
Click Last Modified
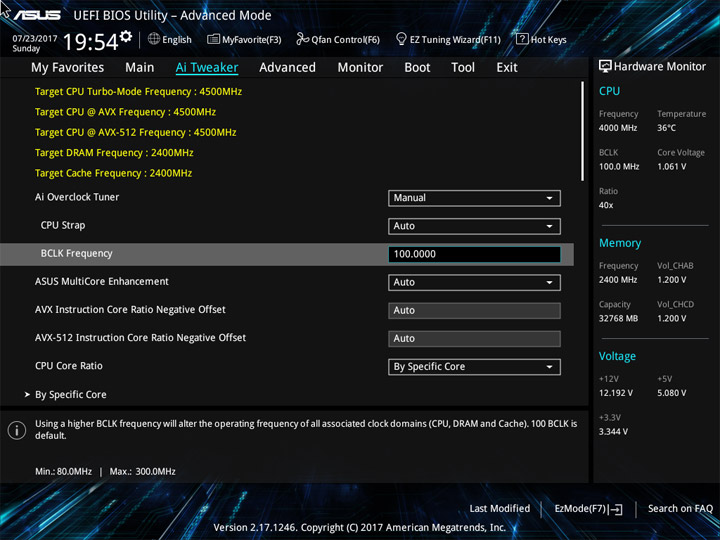click(500, 509)
